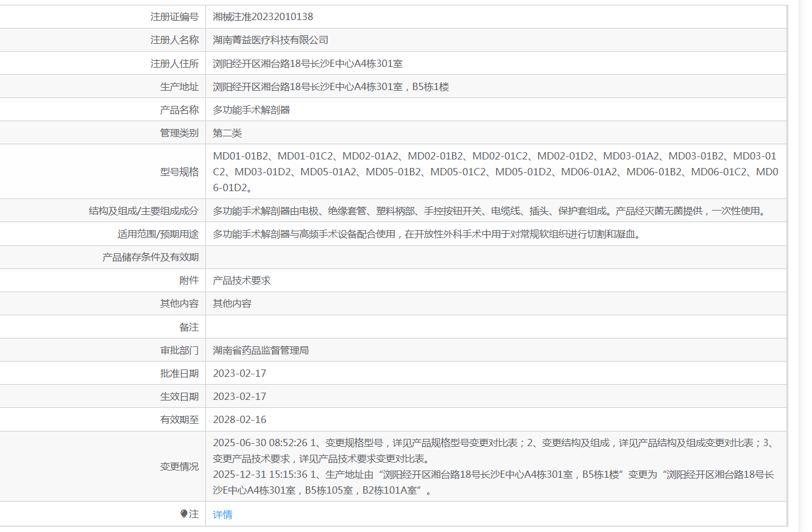Select the 批准日期 value 2023-02-17

(239, 373)
